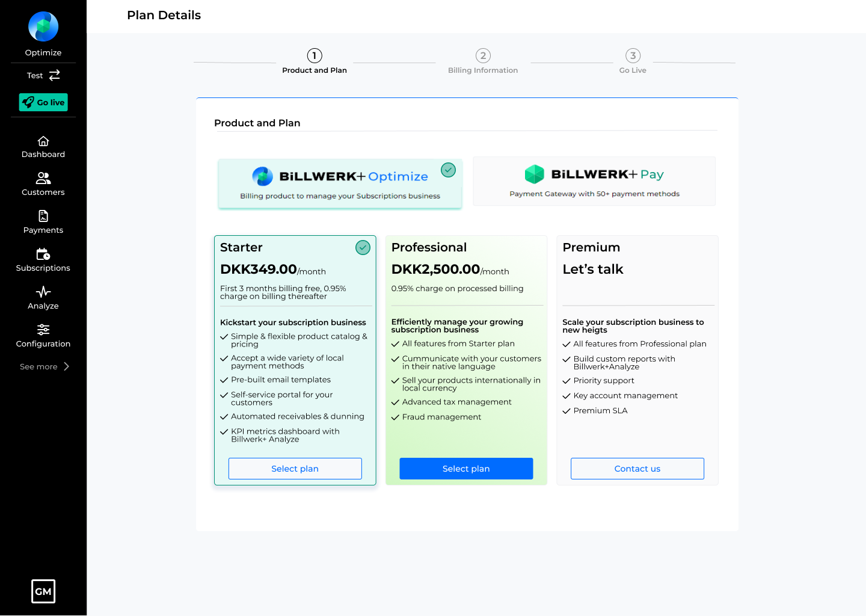Click checkmark beside Priority support
Image resolution: width=866 pixels, height=616 pixels.
tap(567, 381)
